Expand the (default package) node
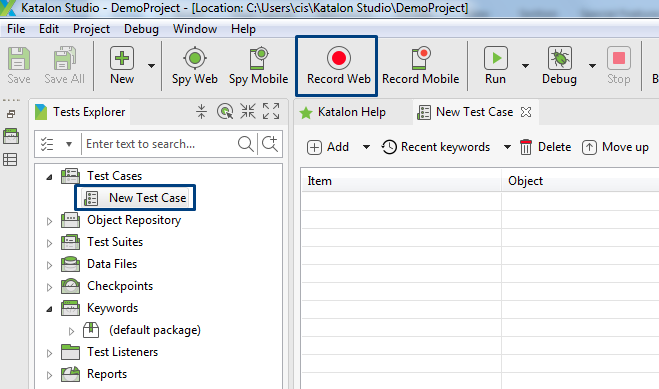The image size is (659, 389). [x=71, y=331]
